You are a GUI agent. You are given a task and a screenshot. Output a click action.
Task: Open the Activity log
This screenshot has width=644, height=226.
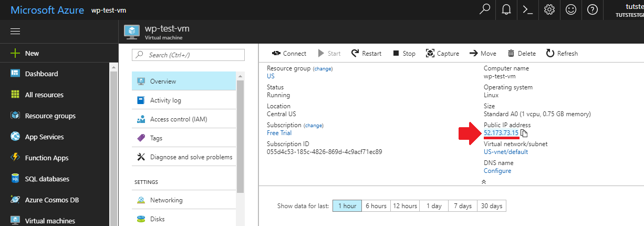[x=184, y=100]
